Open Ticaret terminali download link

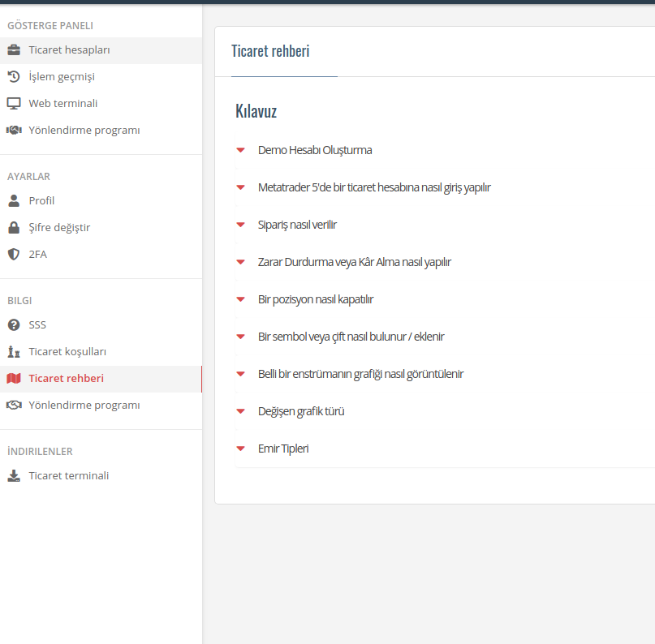(101, 476)
